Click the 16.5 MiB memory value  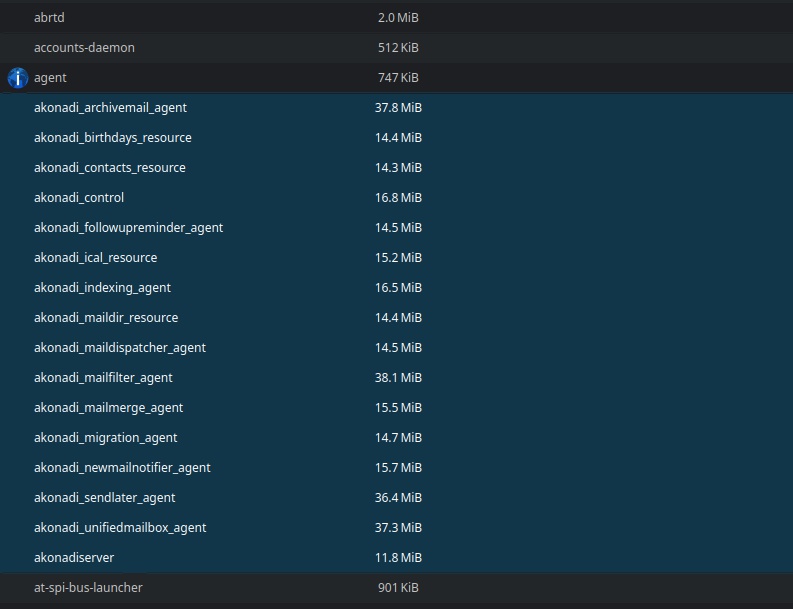pos(399,288)
